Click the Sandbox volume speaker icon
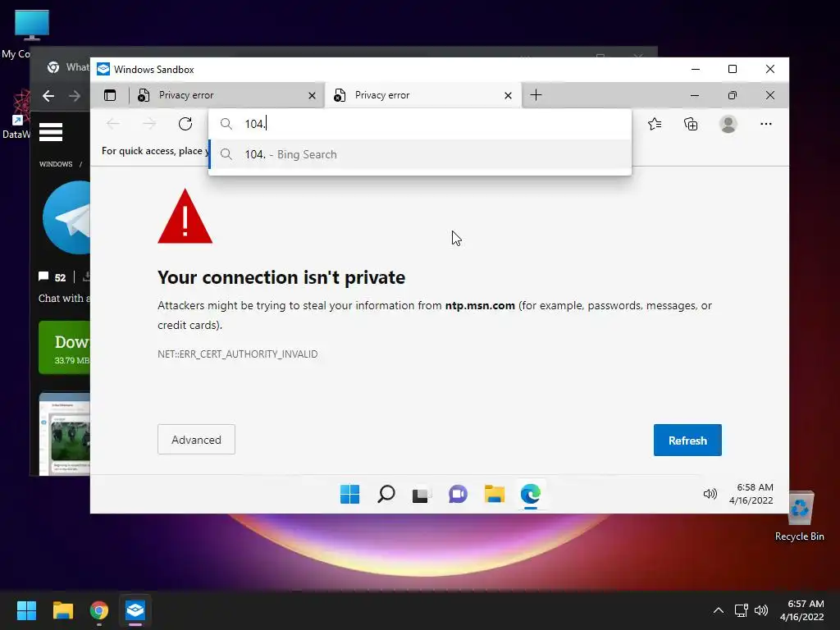Viewport: 840px width, 630px height. (x=710, y=494)
